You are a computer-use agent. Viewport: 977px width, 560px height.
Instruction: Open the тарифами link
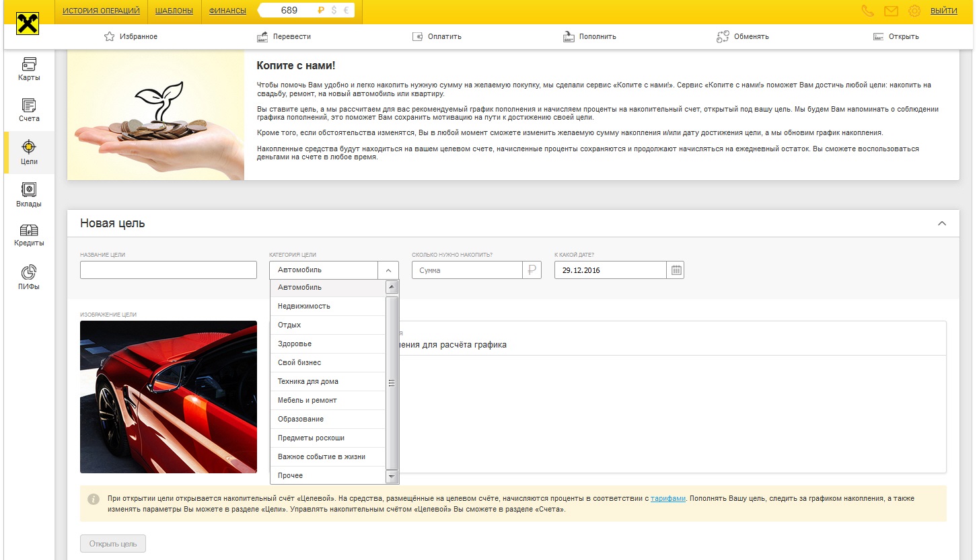click(668, 499)
